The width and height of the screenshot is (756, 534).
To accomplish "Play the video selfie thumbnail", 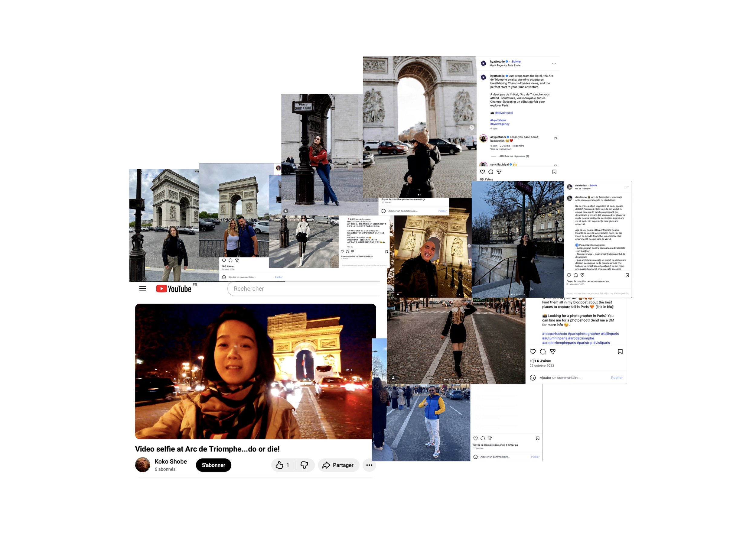I will pos(255,371).
